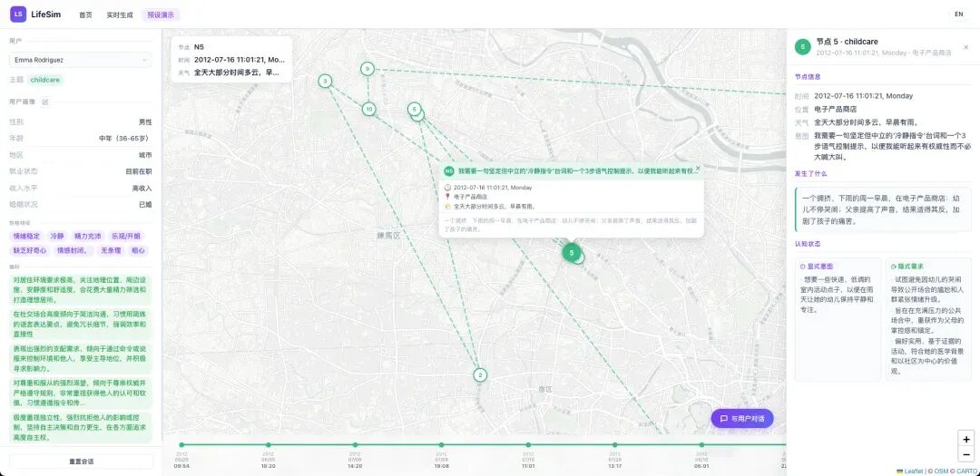Jump to the 14:20 timeline point

click(355, 445)
